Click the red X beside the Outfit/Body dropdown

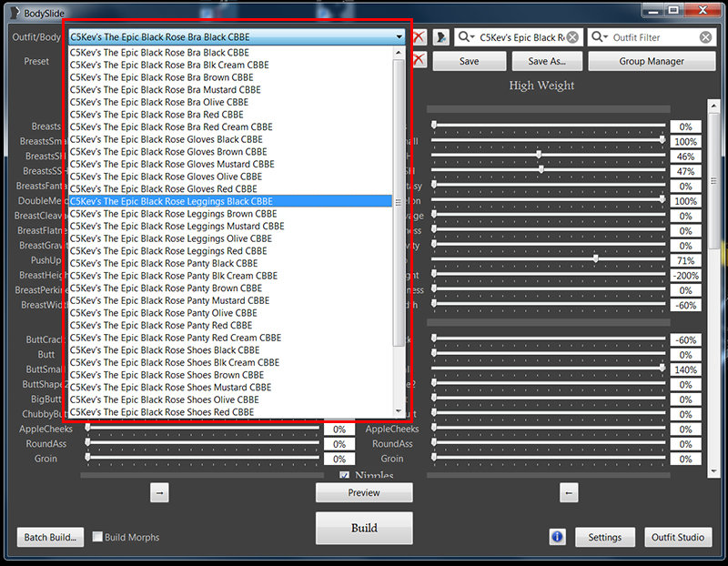click(420, 37)
